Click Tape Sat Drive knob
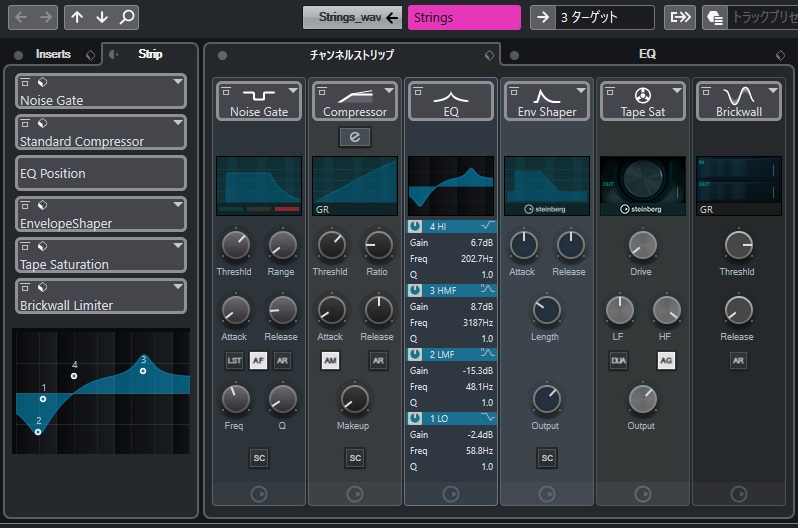798x528 pixels. click(x=643, y=245)
